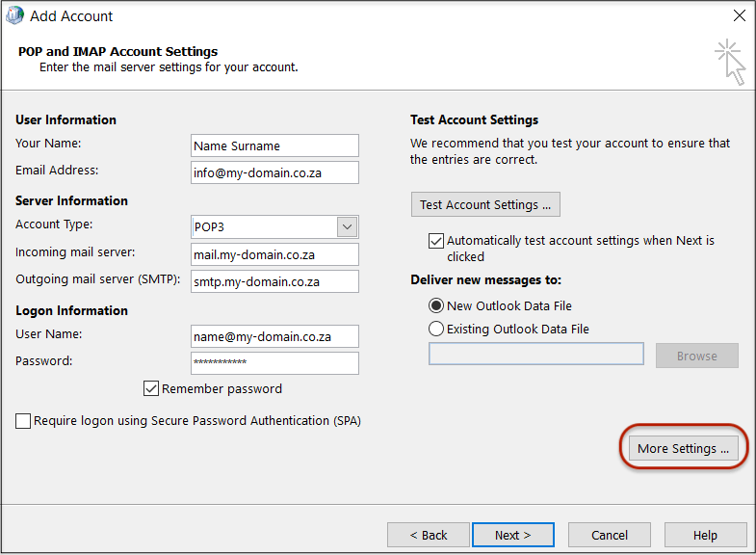Select Existing Outlook Data File radio
The image size is (756, 555).
coord(436,329)
